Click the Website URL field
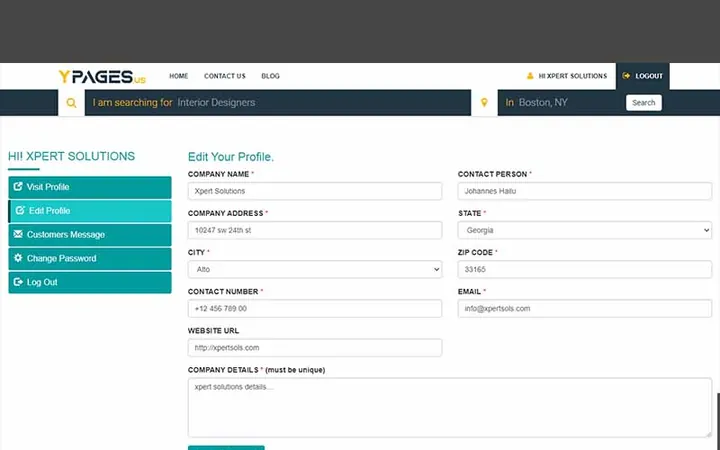720x450 pixels. [x=315, y=348]
